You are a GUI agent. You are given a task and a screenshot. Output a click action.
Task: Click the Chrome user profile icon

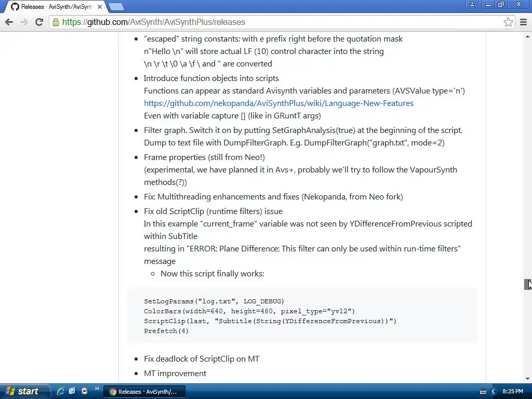pos(472,4)
